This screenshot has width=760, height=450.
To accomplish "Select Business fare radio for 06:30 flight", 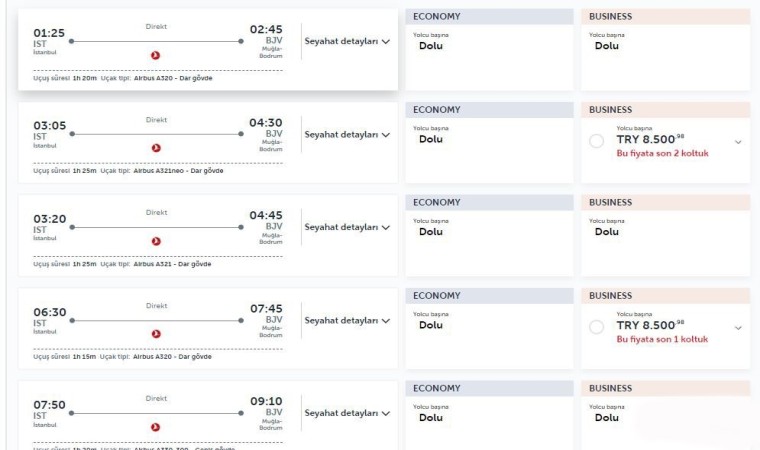I will (x=597, y=328).
